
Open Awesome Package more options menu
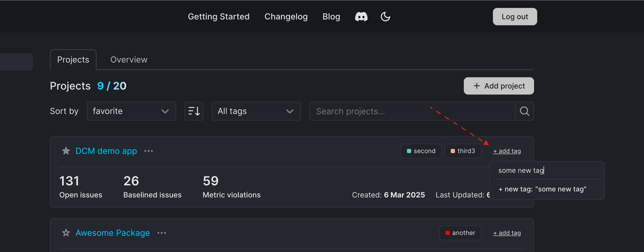click(162, 233)
